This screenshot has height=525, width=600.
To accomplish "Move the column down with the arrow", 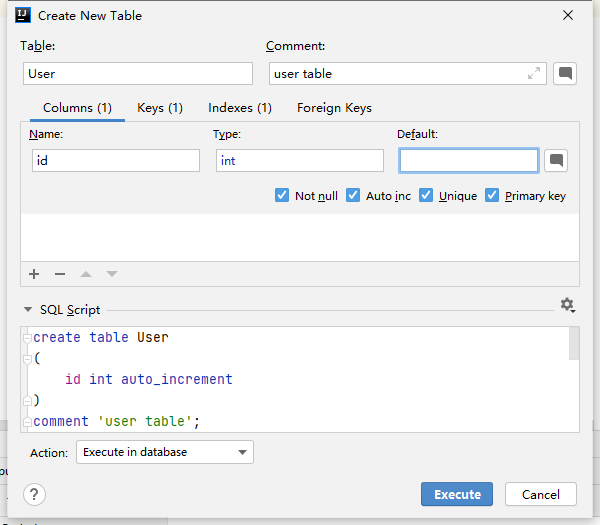I will 112,274.
